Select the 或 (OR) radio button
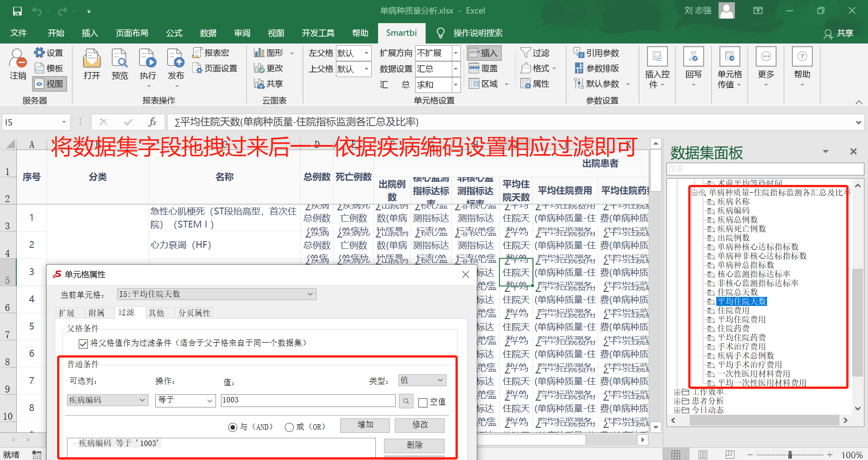Viewport: 868px width, 460px height. click(289, 427)
